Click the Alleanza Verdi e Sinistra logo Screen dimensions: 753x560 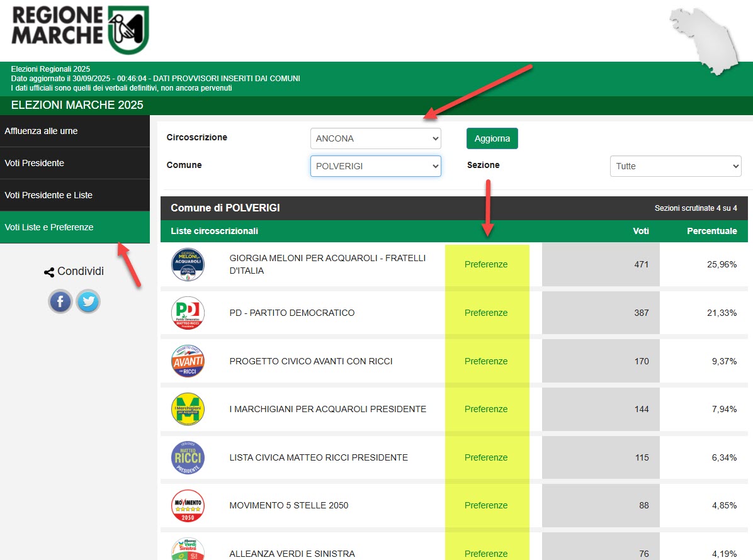(x=188, y=549)
